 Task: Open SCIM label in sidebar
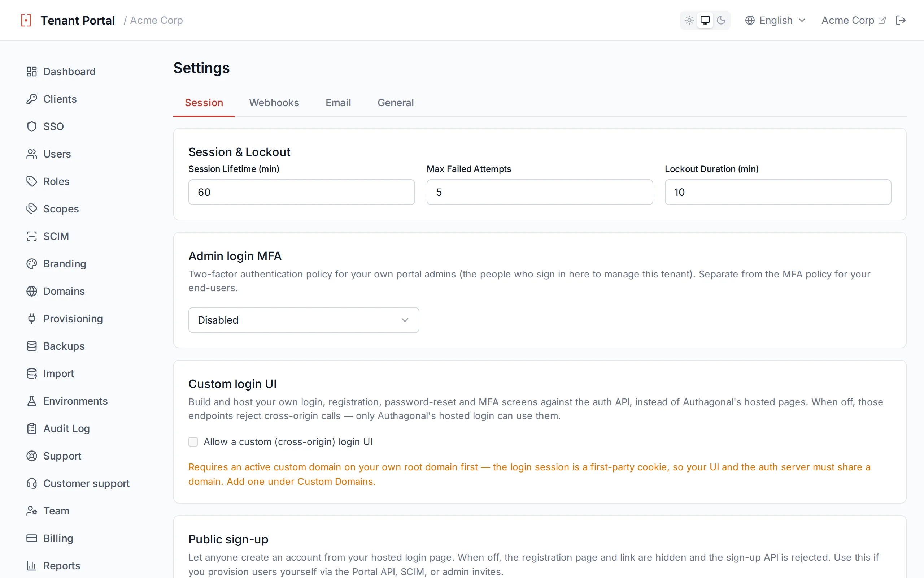56,236
